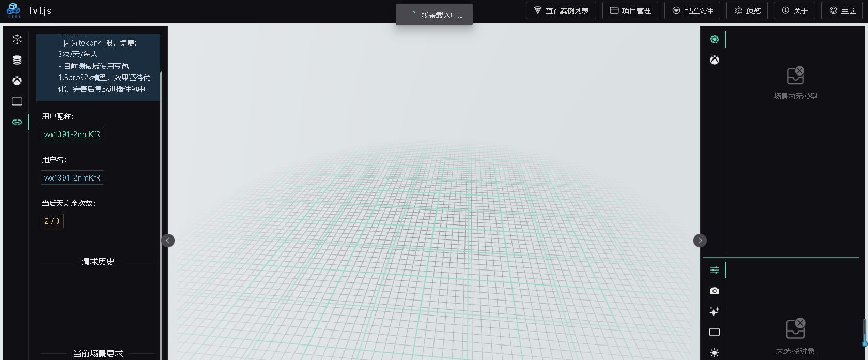The image size is (868, 360).
Task: Click the blue thermometer slider at right edge
Action: click(864, 333)
